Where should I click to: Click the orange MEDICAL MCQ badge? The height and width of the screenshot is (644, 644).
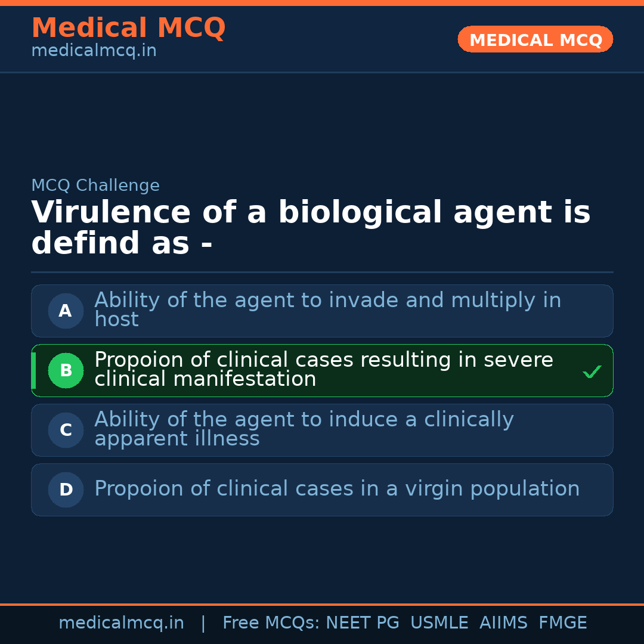coord(535,40)
